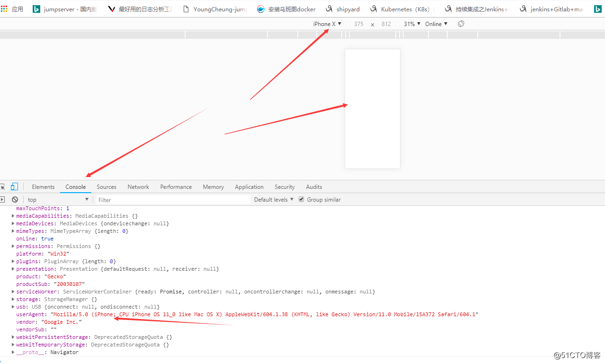
Task: Expand the mediaDevices property
Action: [x=13, y=223]
